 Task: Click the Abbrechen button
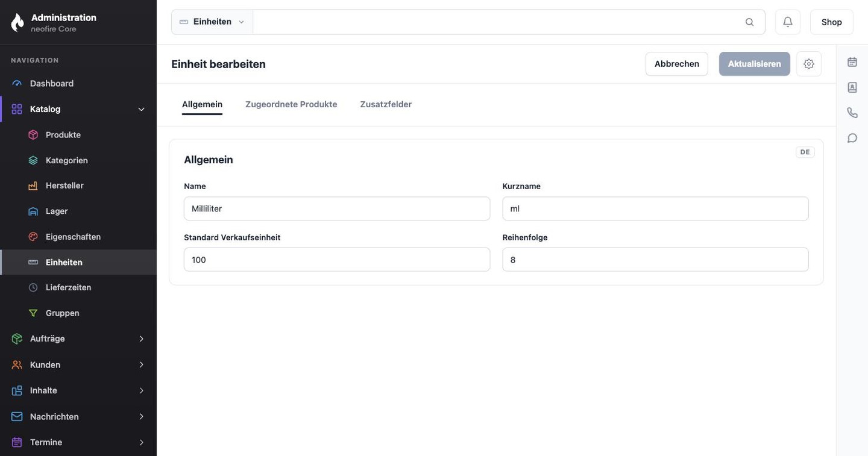677,64
